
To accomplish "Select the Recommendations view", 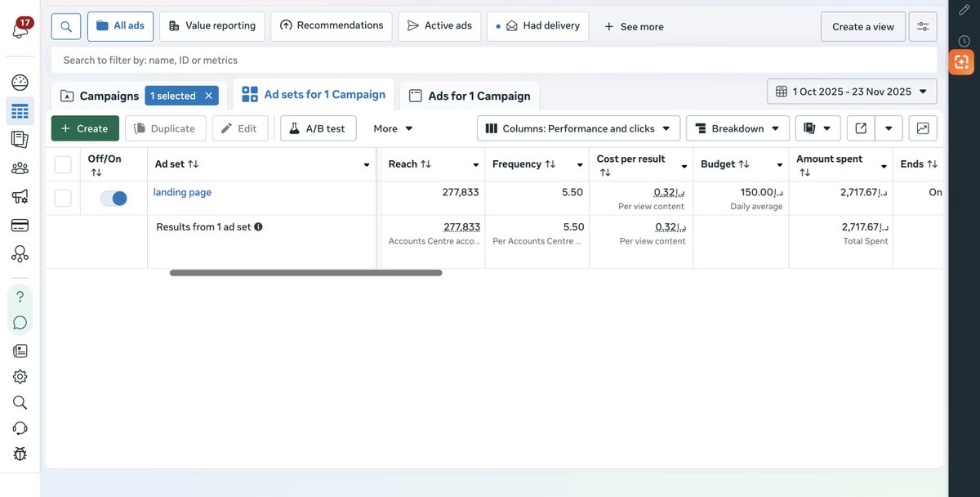I will (332, 26).
